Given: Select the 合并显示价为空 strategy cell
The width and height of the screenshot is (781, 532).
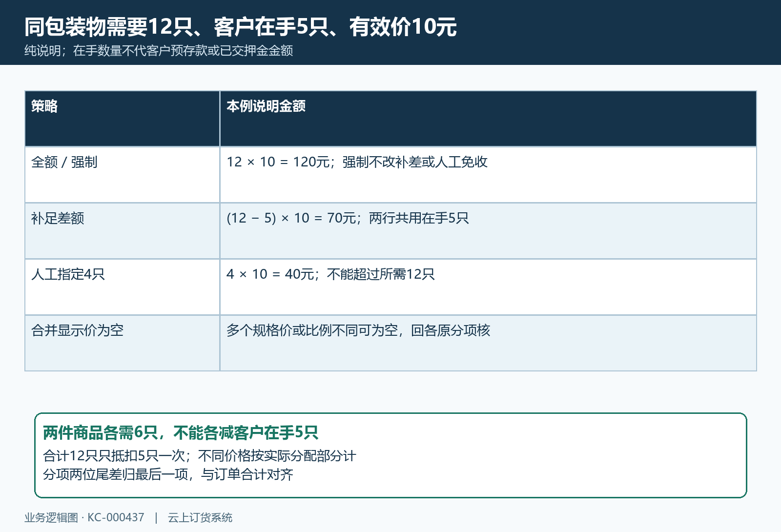Looking at the screenshot, I should click(x=122, y=343).
